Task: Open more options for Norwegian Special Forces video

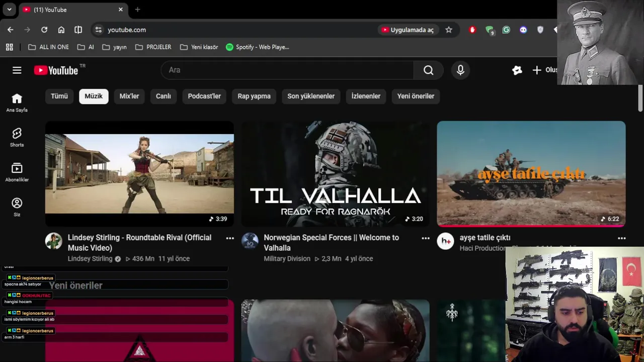Action: [426, 238]
